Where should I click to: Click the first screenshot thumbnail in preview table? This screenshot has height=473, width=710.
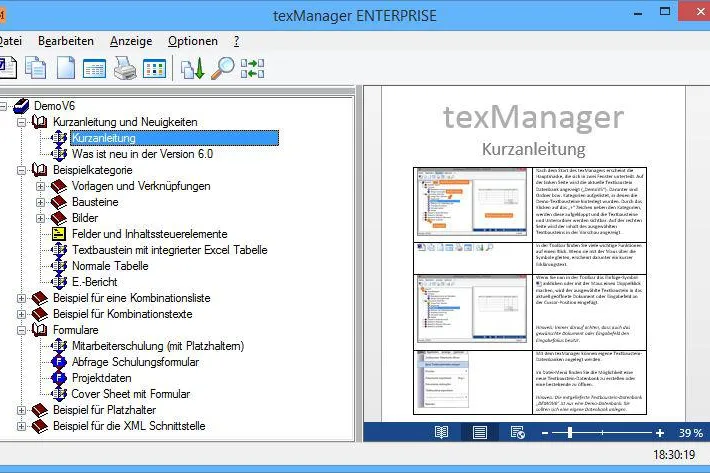click(472, 202)
